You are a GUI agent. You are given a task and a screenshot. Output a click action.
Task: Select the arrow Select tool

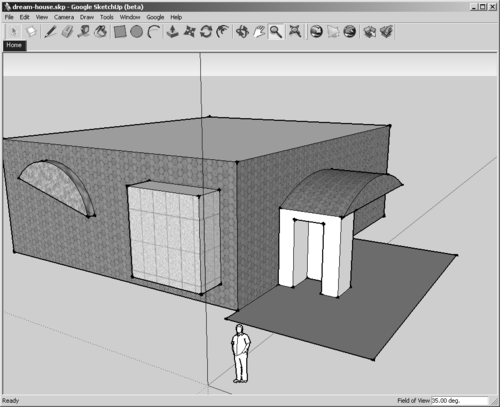tap(14, 32)
